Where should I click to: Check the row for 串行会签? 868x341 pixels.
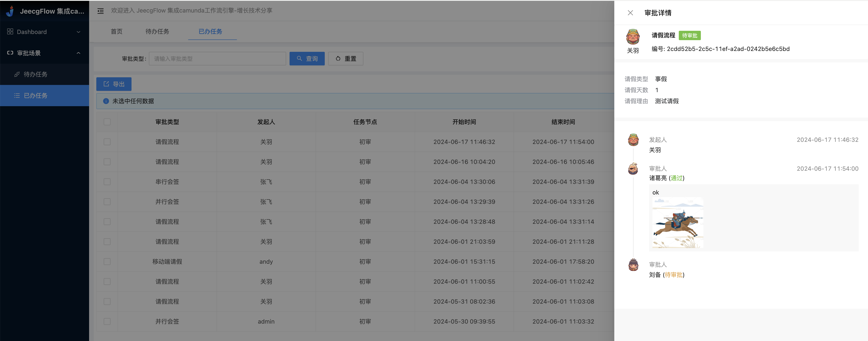[107, 182]
